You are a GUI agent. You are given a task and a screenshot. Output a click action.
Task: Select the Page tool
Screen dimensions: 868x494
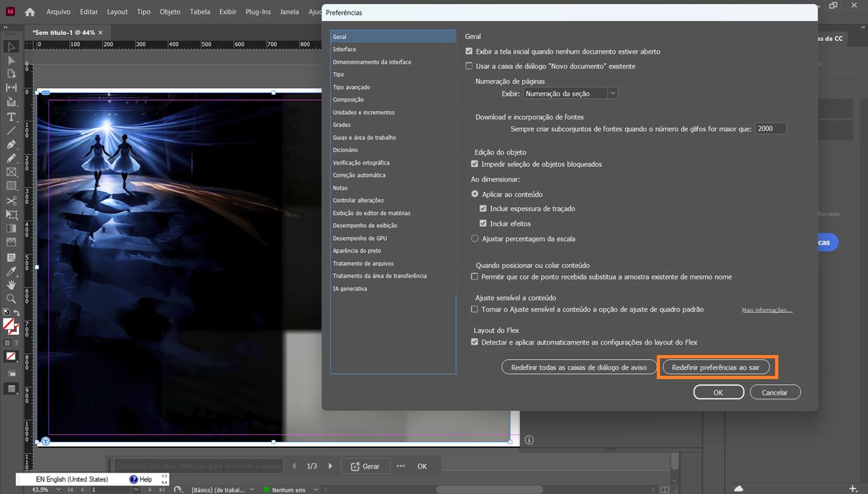[x=11, y=74]
